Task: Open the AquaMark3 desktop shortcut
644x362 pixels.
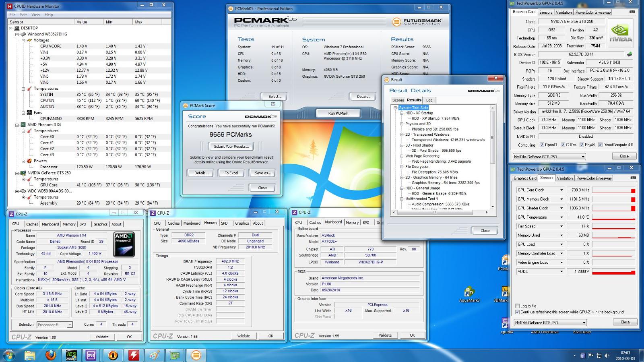Action: [469, 294]
